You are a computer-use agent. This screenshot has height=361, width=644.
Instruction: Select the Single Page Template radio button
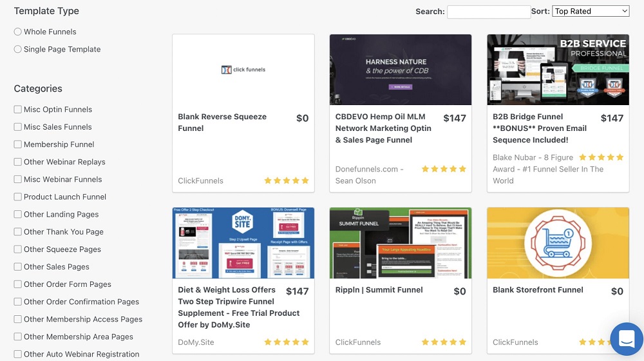tap(17, 50)
